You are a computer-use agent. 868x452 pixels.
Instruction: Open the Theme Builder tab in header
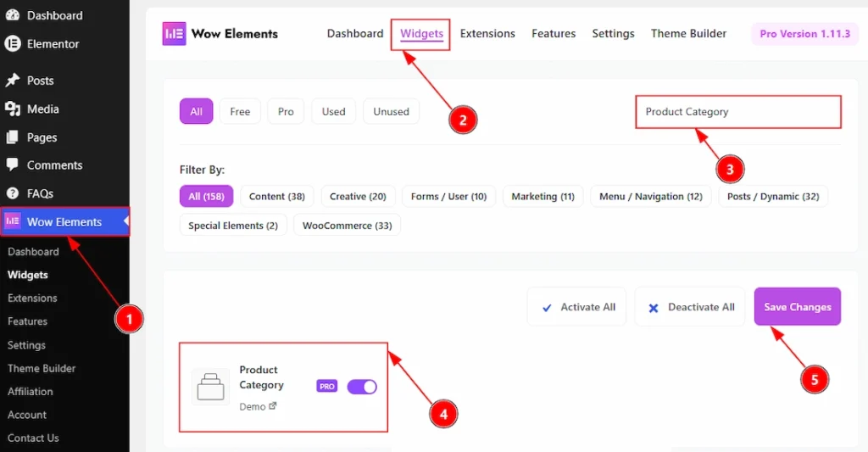(688, 34)
